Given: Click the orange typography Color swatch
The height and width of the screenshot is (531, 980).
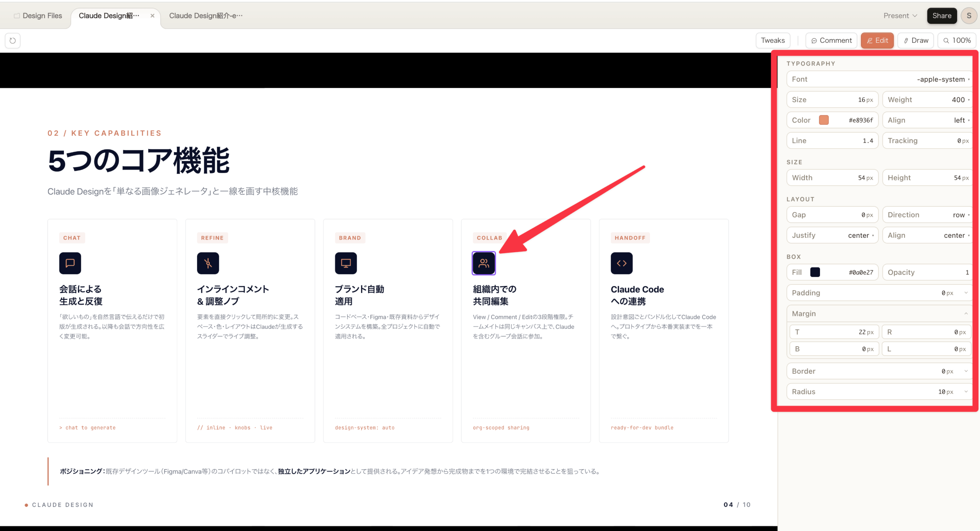Looking at the screenshot, I should coord(824,120).
